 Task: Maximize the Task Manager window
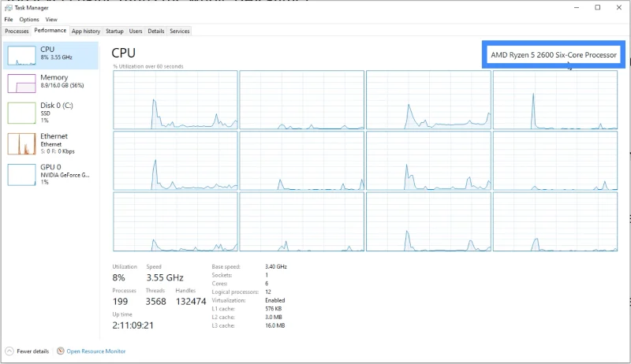pos(598,8)
